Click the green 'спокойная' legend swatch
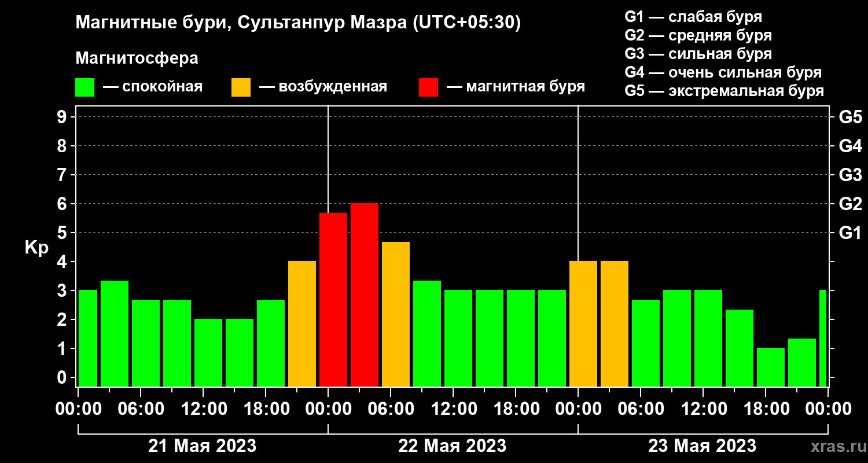Viewport: 868px width, 463px height. pyautogui.click(x=84, y=87)
